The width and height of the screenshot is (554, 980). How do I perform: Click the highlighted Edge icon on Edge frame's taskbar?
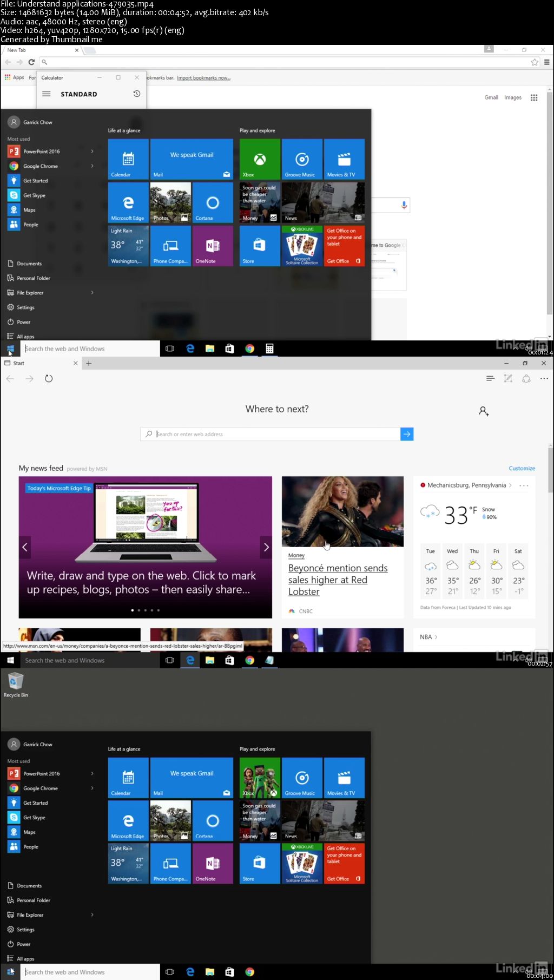(x=190, y=660)
